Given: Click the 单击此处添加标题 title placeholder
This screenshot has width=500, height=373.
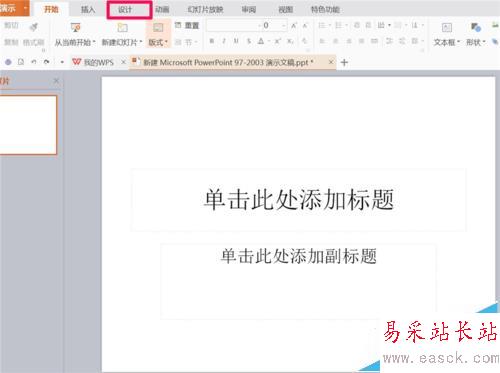Looking at the screenshot, I should tap(299, 200).
